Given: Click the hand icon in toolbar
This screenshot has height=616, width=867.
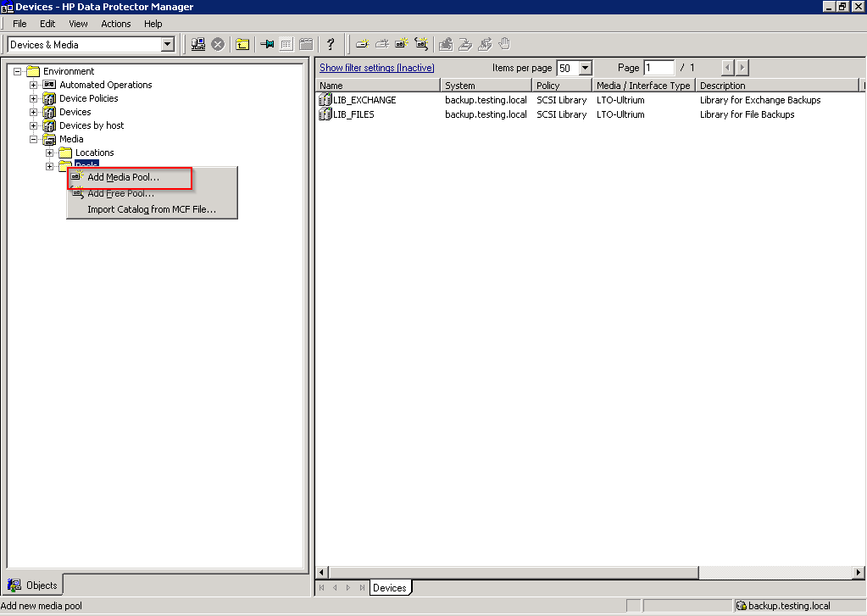Looking at the screenshot, I should point(504,44).
